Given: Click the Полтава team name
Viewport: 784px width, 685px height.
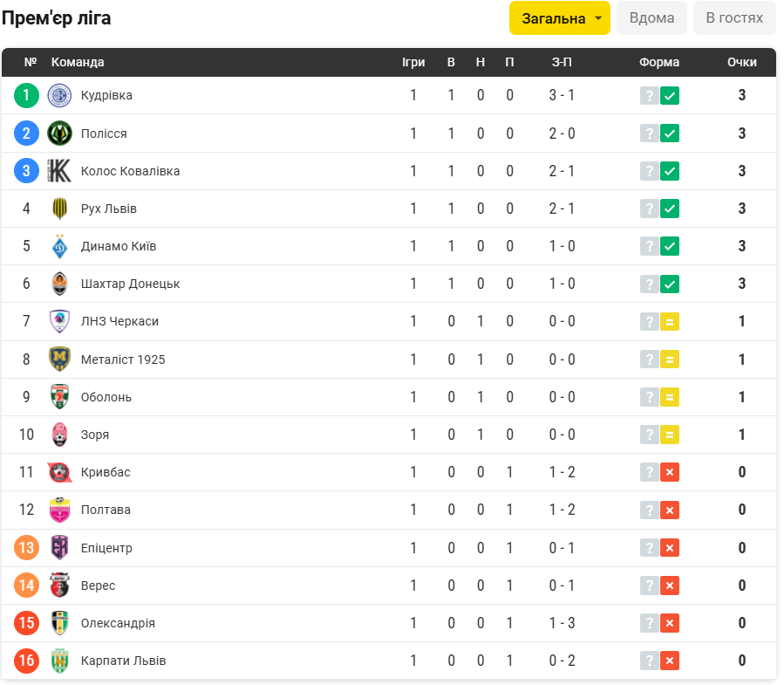Looking at the screenshot, I should click(x=106, y=510).
